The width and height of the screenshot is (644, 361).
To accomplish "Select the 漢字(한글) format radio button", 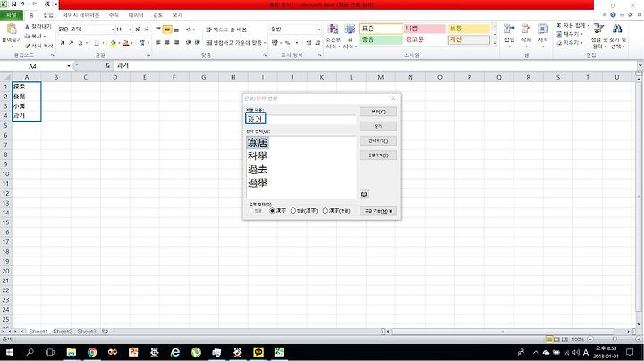I will pyautogui.click(x=326, y=211).
